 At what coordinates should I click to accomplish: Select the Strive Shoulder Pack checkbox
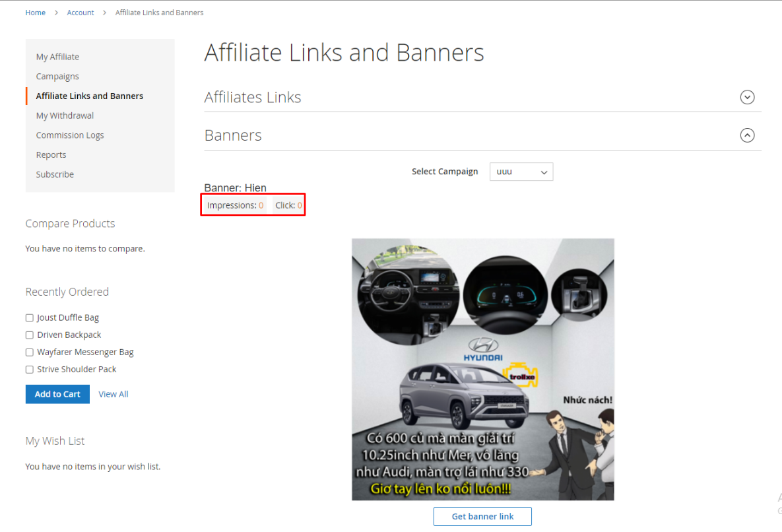(x=29, y=370)
